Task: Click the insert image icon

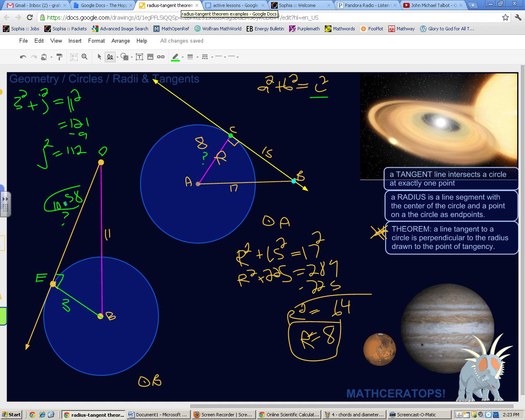Action: click(x=150, y=57)
